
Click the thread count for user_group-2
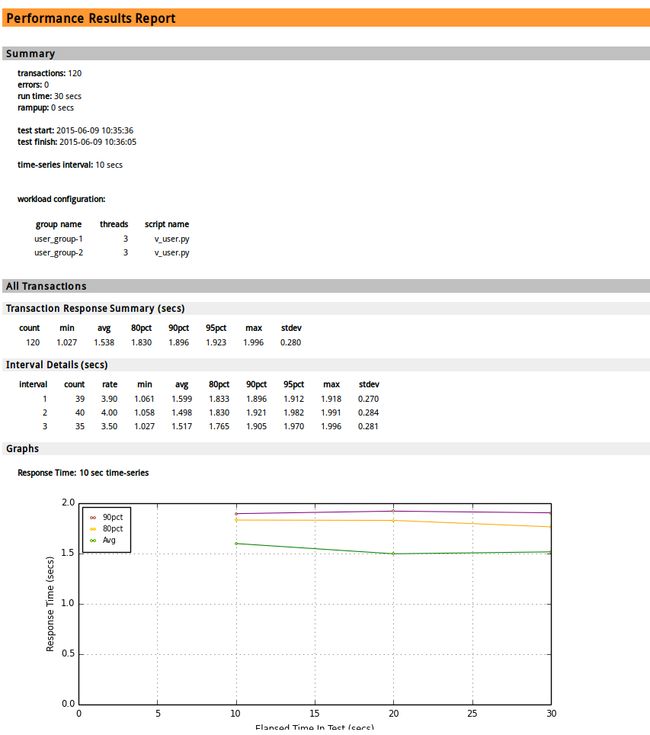[x=126, y=253]
